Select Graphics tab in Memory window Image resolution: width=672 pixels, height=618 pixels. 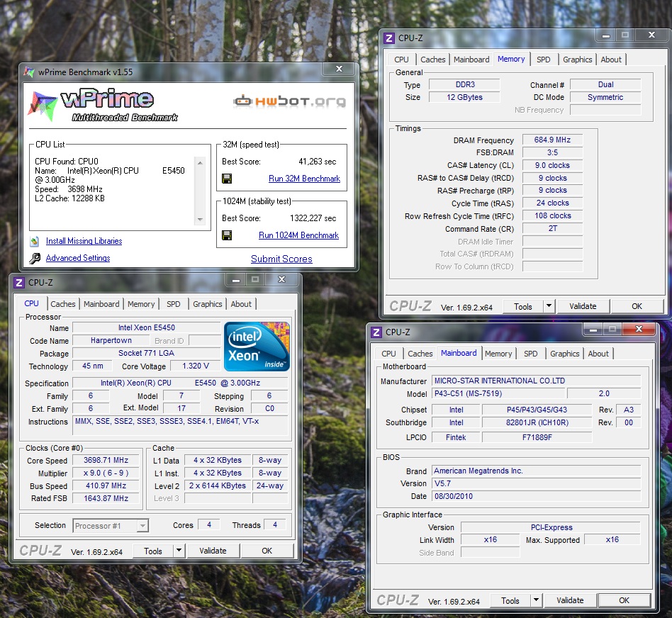(577, 60)
